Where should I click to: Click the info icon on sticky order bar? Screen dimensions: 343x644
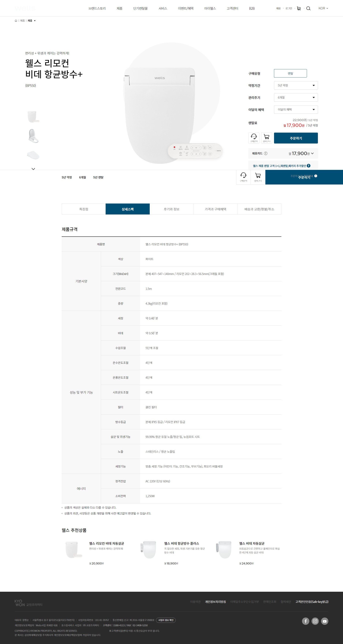316,176
